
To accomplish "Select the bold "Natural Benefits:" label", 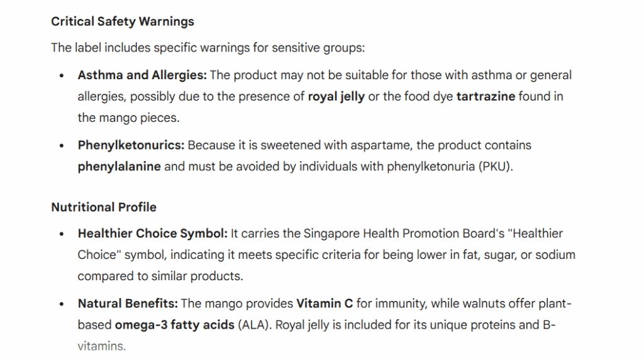I will [x=128, y=304].
